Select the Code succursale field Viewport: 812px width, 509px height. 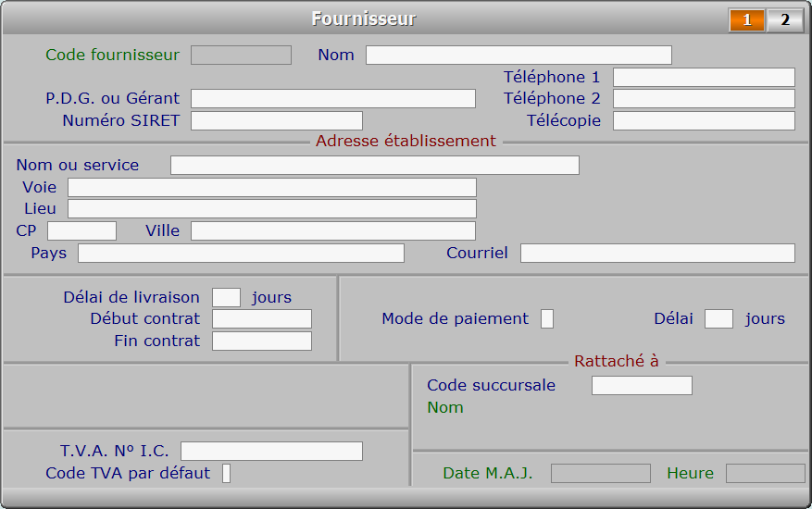pyautogui.click(x=643, y=385)
